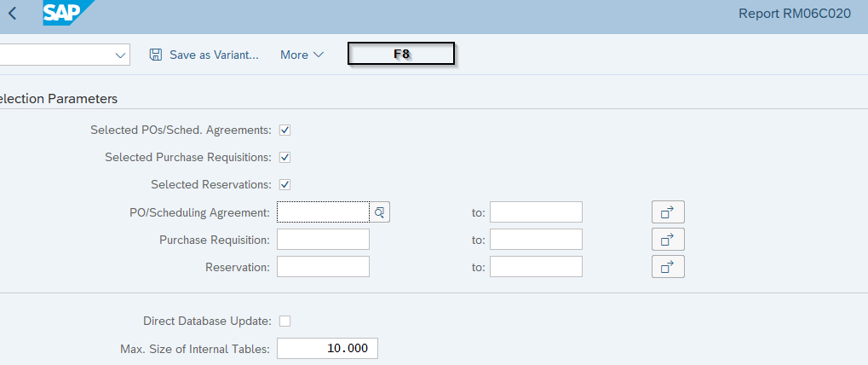Click the back arrow icon

[12, 14]
